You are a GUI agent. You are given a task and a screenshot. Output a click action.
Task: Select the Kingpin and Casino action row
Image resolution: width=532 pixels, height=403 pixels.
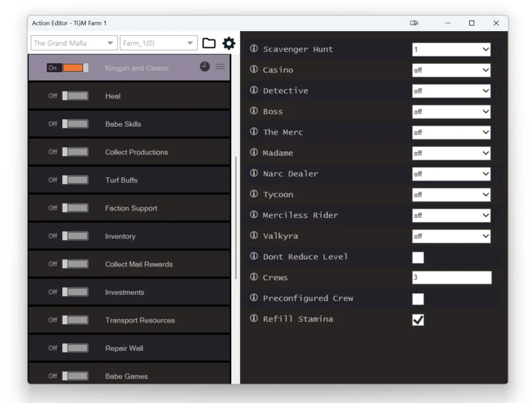click(x=129, y=68)
